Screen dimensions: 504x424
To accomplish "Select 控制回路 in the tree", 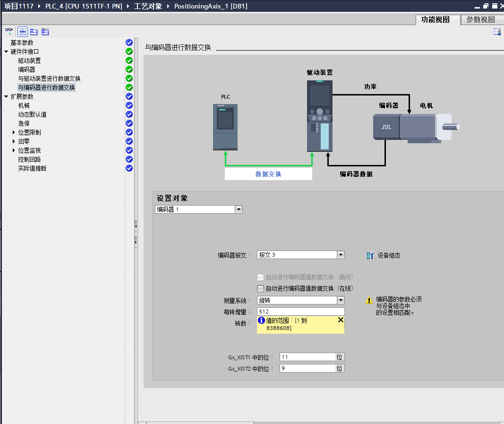I will [x=30, y=160].
